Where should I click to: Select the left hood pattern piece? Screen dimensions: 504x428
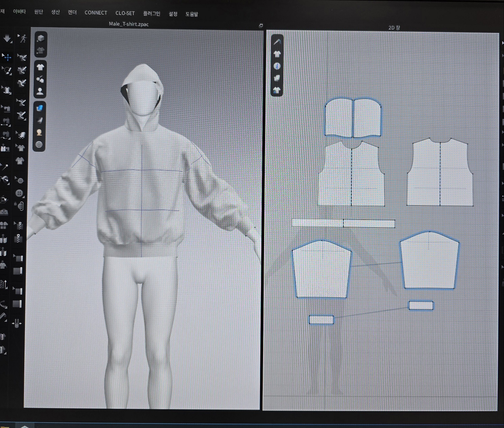click(339, 118)
